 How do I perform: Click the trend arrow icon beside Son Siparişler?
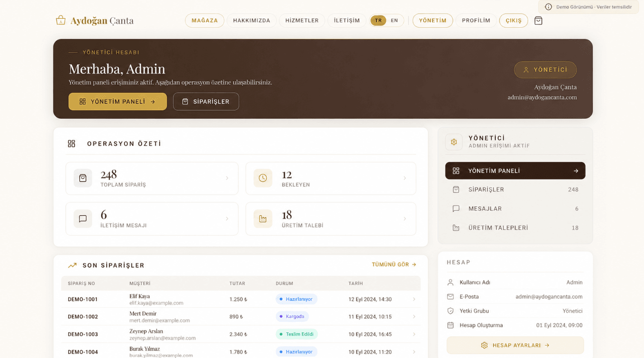coord(72,265)
